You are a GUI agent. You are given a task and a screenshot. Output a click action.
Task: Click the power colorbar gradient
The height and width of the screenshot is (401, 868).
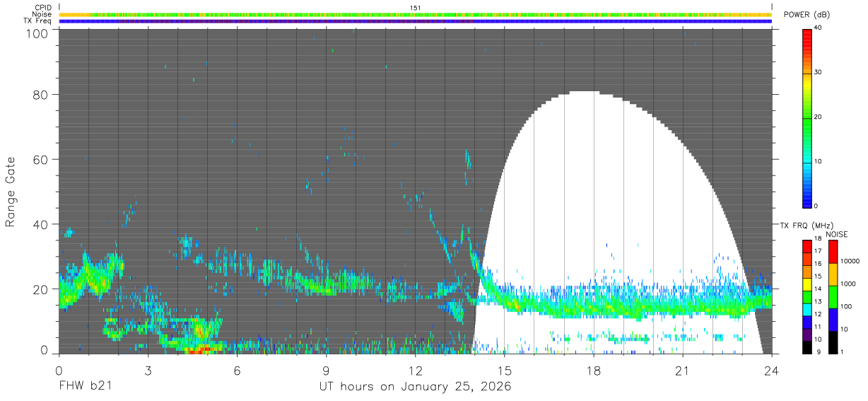(807, 117)
